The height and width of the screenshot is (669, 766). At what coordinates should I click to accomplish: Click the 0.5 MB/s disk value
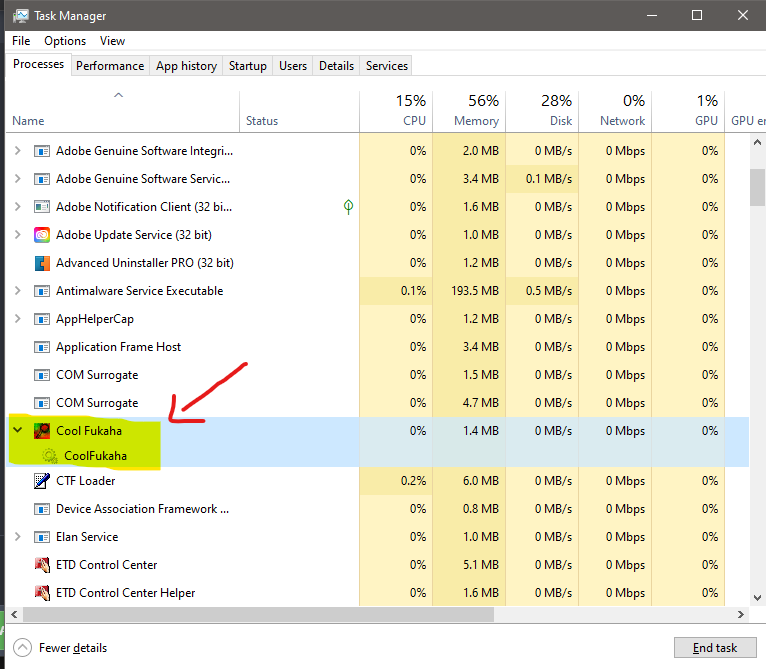click(549, 291)
